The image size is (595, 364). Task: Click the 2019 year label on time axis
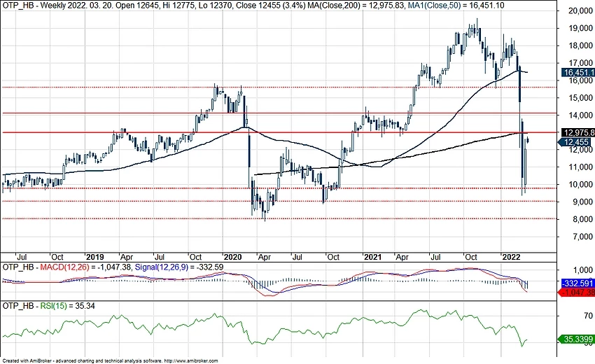pyautogui.click(x=94, y=256)
